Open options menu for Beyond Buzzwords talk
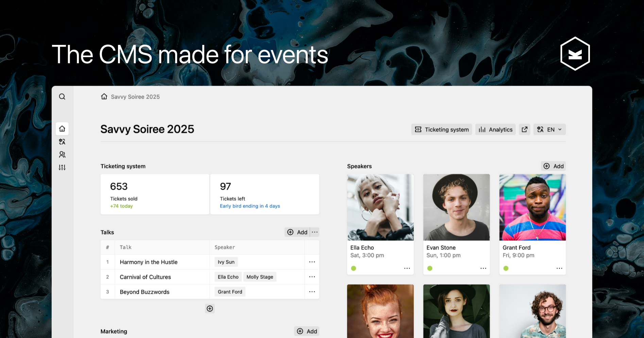The image size is (644, 338). tap(312, 291)
